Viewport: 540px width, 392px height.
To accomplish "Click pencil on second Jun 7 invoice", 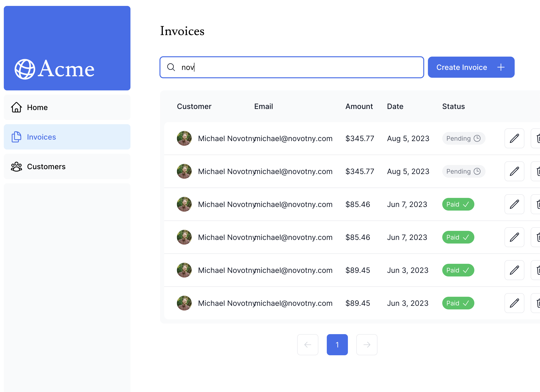I will 514,237.
